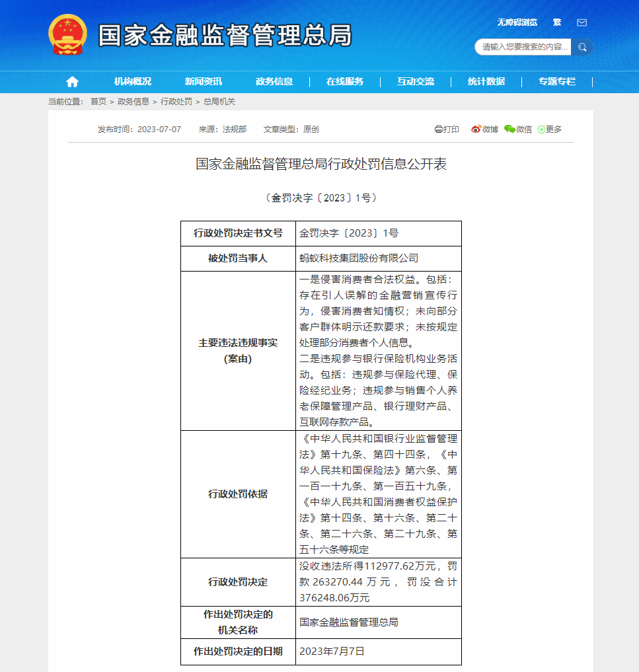Click subtitle (金罚决字〔2023〕1号)
This screenshot has width=639, height=672.
(321, 198)
